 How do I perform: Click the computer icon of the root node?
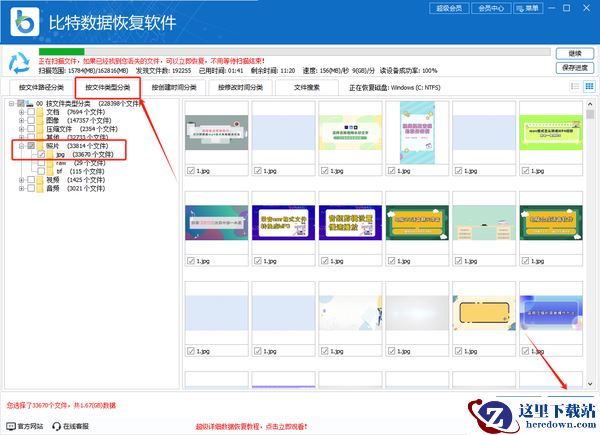pyautogui.click(x=30, y=103)
